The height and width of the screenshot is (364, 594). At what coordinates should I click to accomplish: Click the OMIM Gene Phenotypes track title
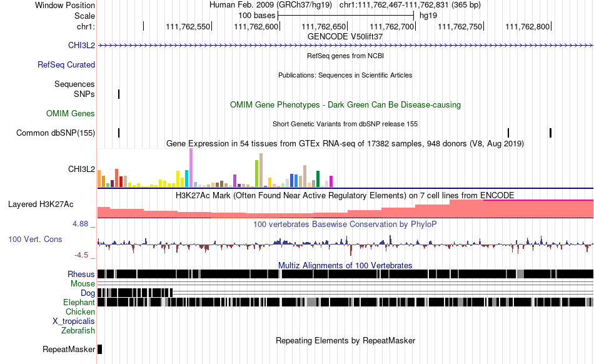[x=345, y=105]
